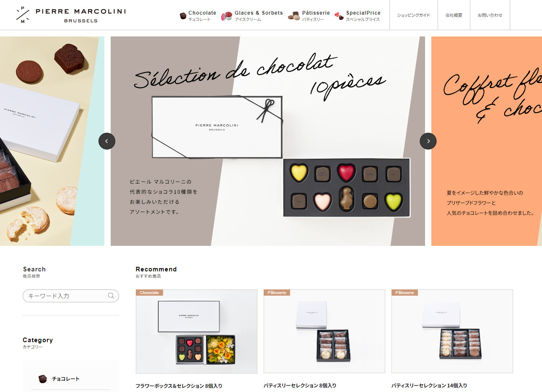
Task: Click the SpecialPrice hearts icon
Action: coord(339,16)
